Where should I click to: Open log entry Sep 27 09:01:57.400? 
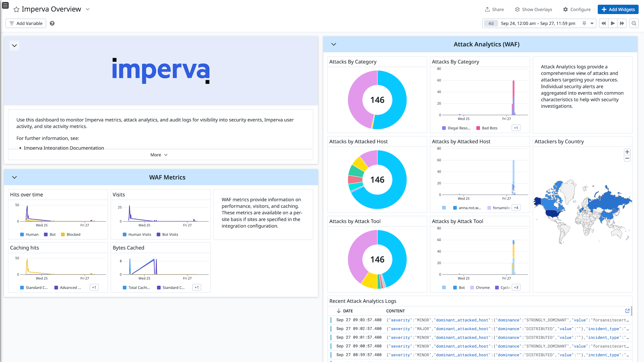pyautogui.click(x=480, y=338)
